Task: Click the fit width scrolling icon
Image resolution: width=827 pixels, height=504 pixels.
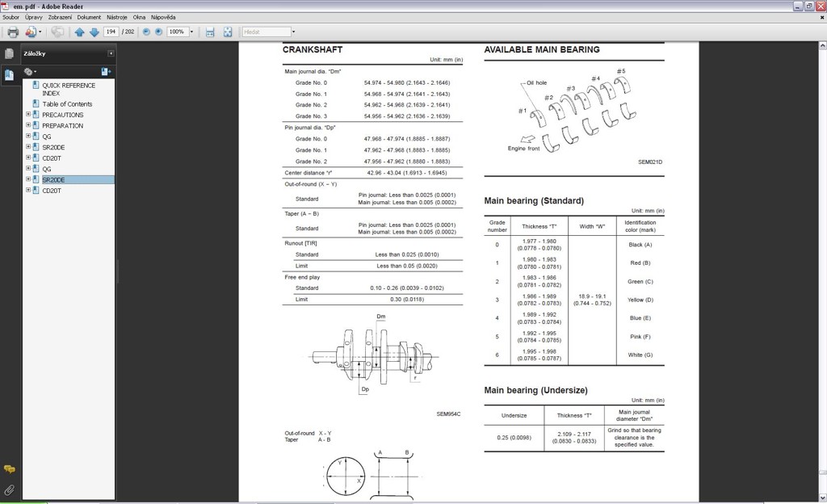Action: tap(210, 32)
